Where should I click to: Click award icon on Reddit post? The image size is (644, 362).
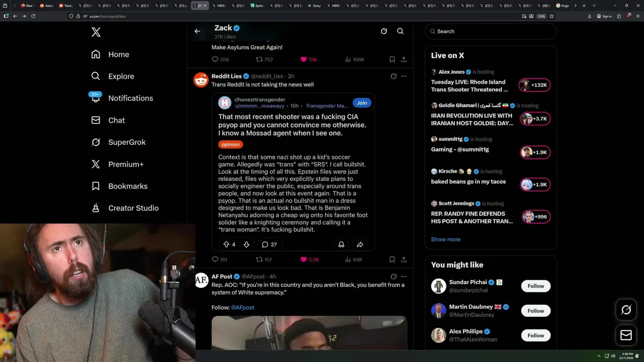[341, 244]
